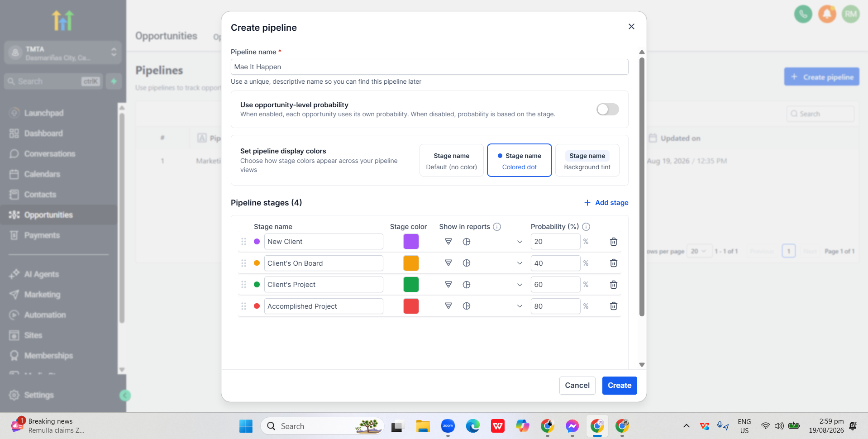Viewport: 868px width, 439px height.
Task: Expand reports dropdown for Client's On Board
Action: tap(520, 263)
